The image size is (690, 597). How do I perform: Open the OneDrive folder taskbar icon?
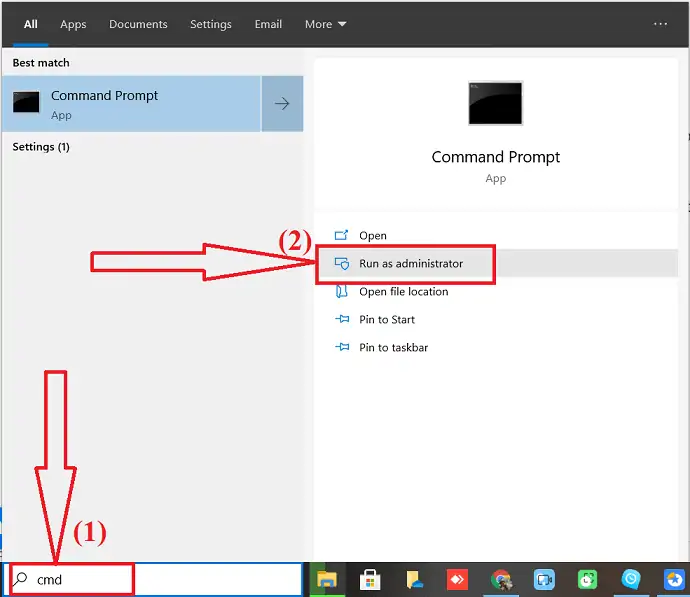(413, 580)
